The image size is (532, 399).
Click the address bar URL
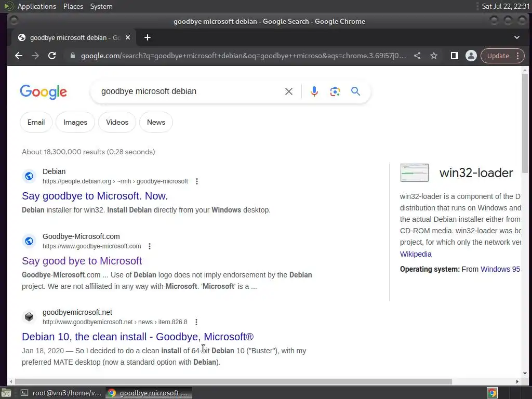pos(243,56)
